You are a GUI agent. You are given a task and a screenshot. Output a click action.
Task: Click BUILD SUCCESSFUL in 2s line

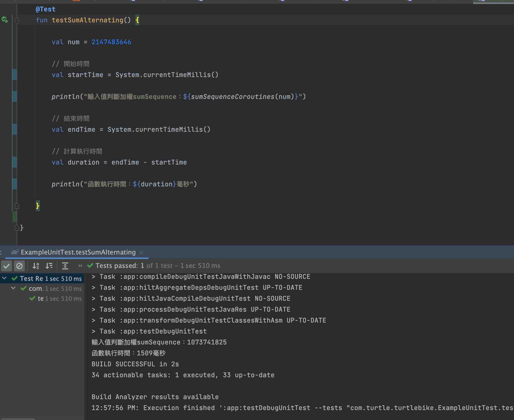[135, 364]
